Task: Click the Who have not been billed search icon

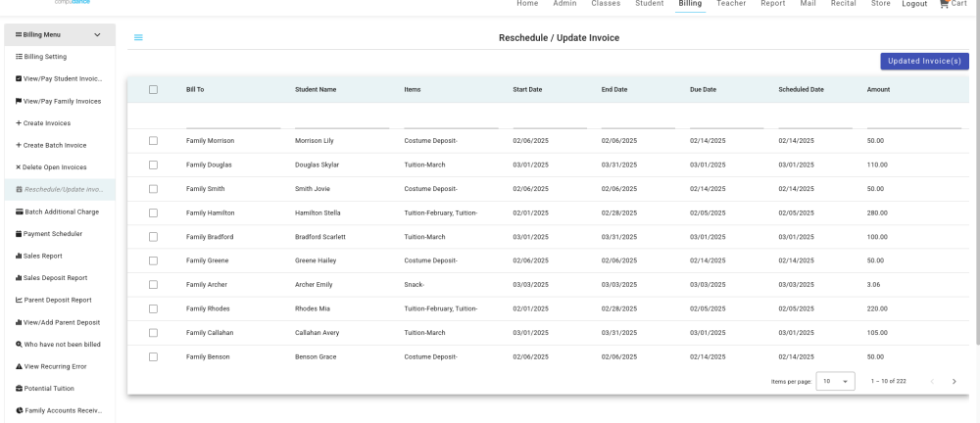Action: pos(19,345)
